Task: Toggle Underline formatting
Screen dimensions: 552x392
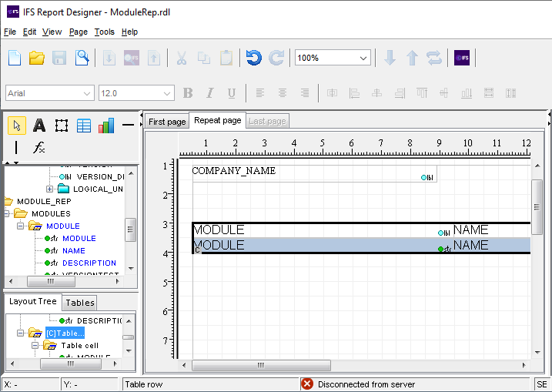Action: (231, 93)
